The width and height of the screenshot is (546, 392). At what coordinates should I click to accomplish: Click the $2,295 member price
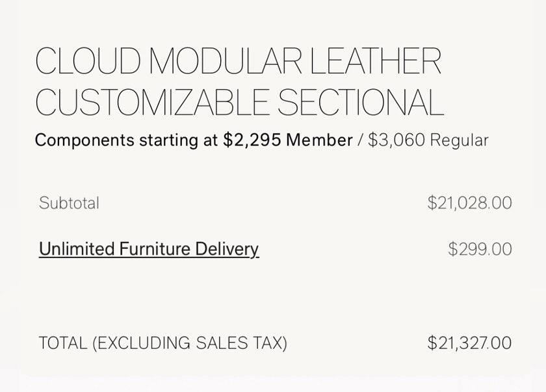click(x=252, y=140)
